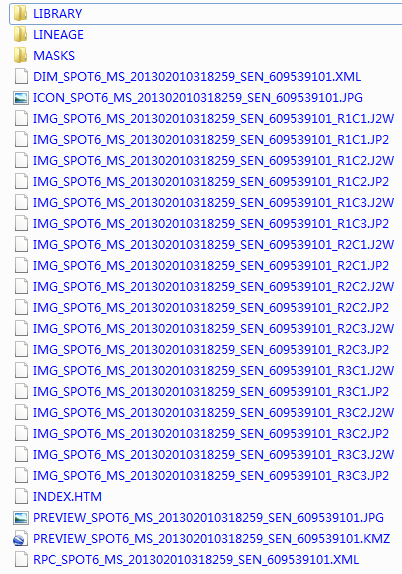Select file name ending R2C2.J2W
The image size is (402, 574).
tap(213, 287)
